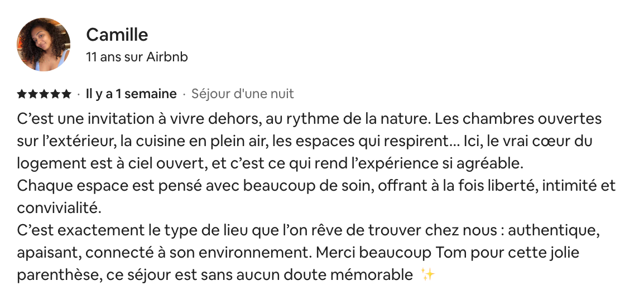Select the middle star of the rating
The image size is (644, 300).
[44, 94]
